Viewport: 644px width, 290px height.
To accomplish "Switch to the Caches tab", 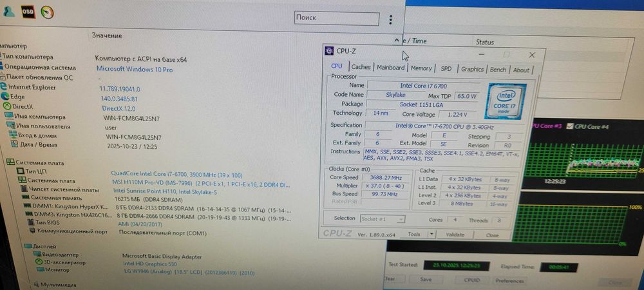I will click(x=361, y=67).
